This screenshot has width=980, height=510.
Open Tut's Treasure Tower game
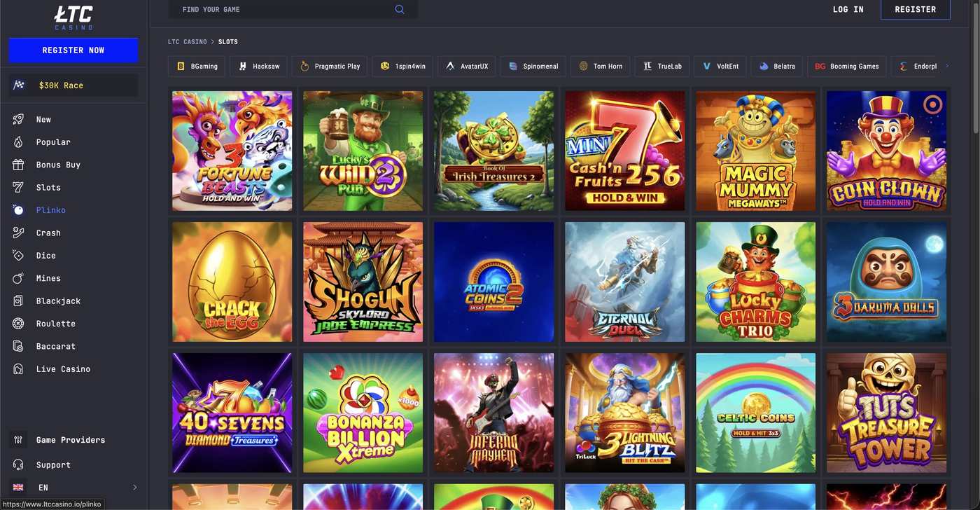[887, 413]
